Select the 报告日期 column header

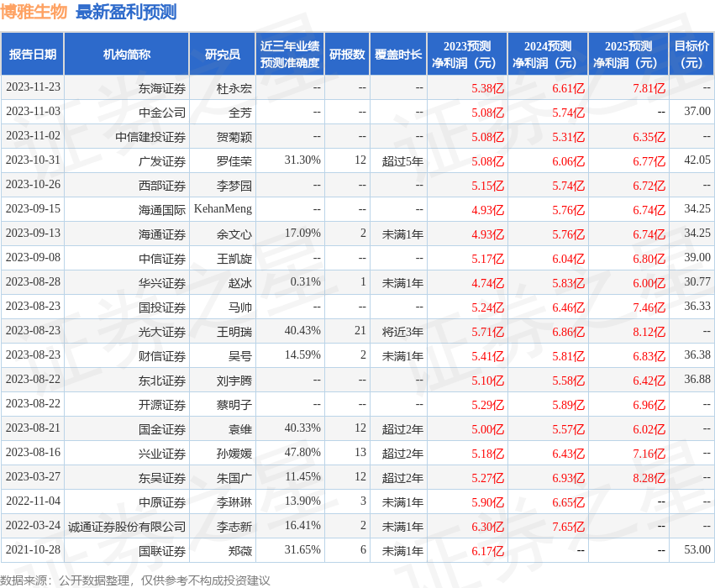pos(33,55)
